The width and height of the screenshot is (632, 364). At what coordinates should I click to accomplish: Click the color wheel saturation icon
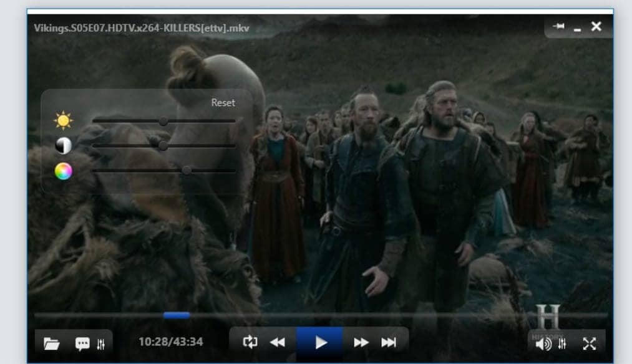[63, 171]
